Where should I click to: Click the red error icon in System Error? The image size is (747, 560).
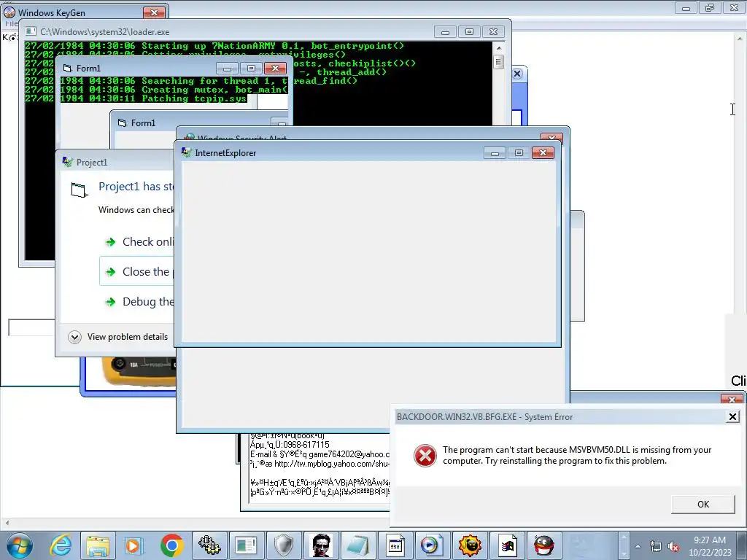click(x=425, y=456)
